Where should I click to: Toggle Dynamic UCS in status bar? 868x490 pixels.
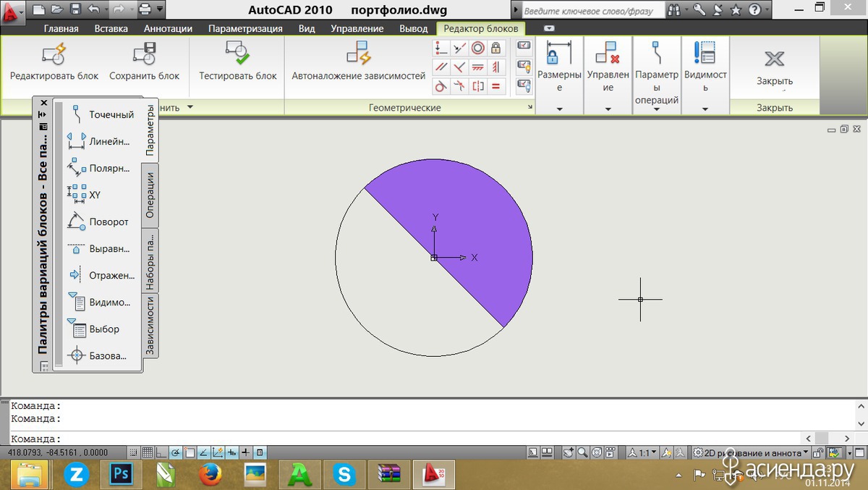(x=218, y=452)
